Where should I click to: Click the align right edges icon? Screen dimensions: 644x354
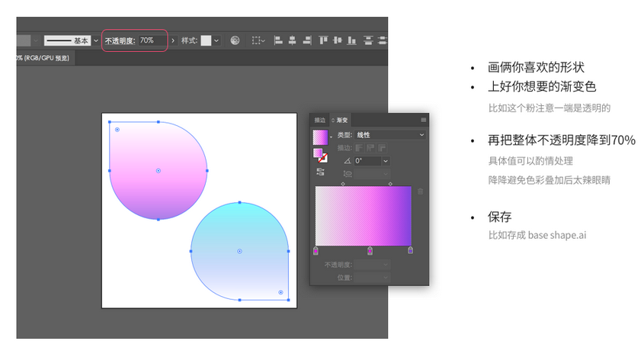306,40
